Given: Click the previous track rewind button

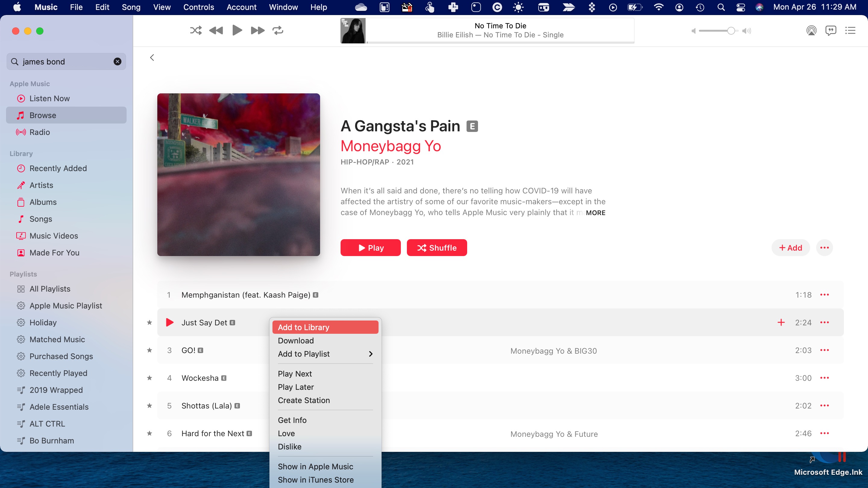Looking at the screenshot, I should [216, 31].
